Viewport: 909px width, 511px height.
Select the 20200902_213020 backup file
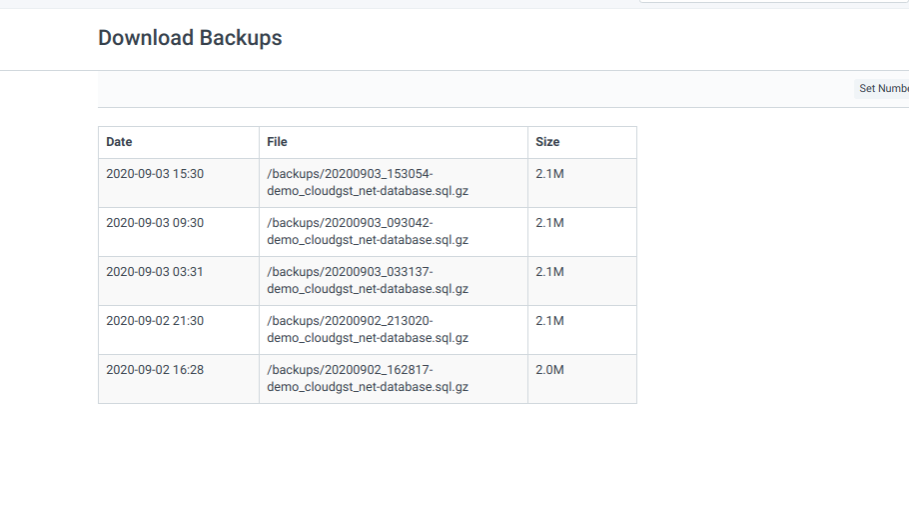pyautogui.click(x=368, y=329)
